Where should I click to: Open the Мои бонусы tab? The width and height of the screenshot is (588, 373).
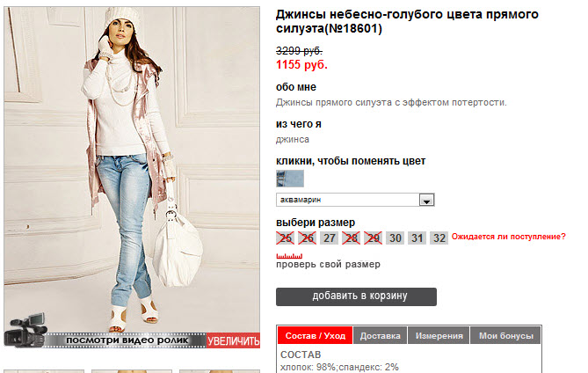tap(505, 335)
